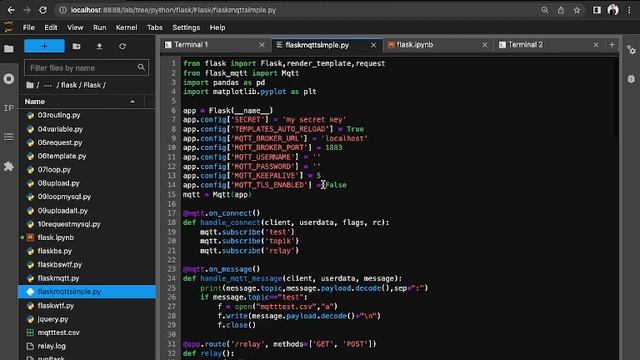Go to flask folder in breadcrumb
This screenshot has height=360, width=640.
coord(69,85)
